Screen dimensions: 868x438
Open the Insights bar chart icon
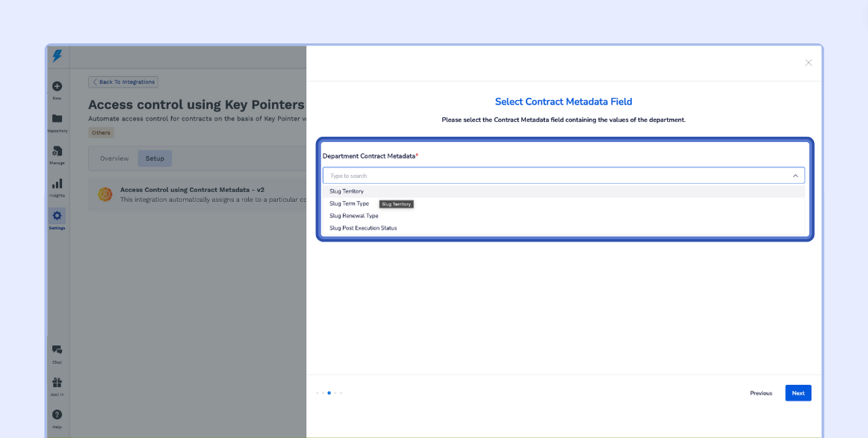coord(57,183)
